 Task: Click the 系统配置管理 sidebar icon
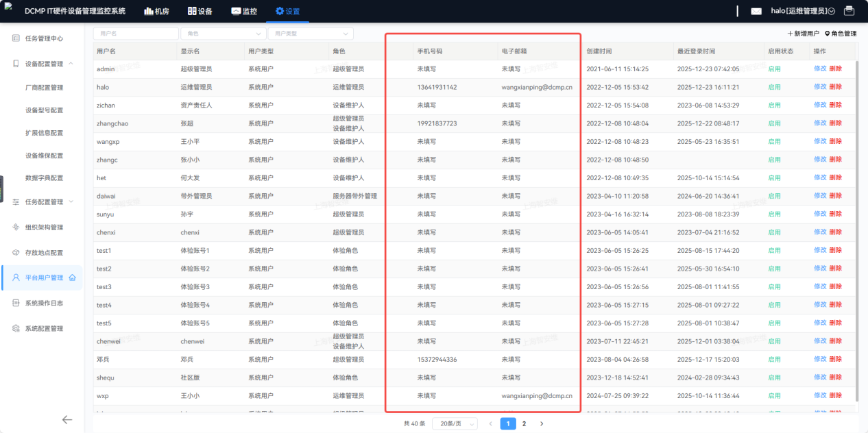click(16, 328)
